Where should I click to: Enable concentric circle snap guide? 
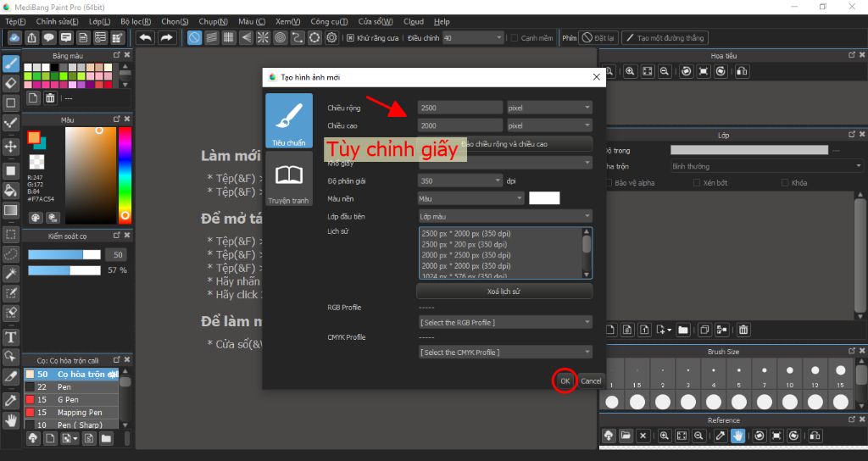[x=280, y=37]
